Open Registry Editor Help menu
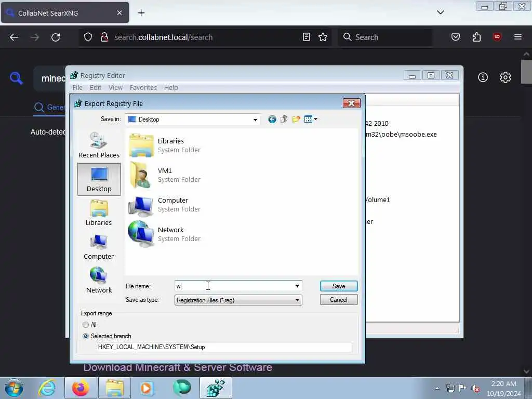Screen dimensions: 532x399 171,87
